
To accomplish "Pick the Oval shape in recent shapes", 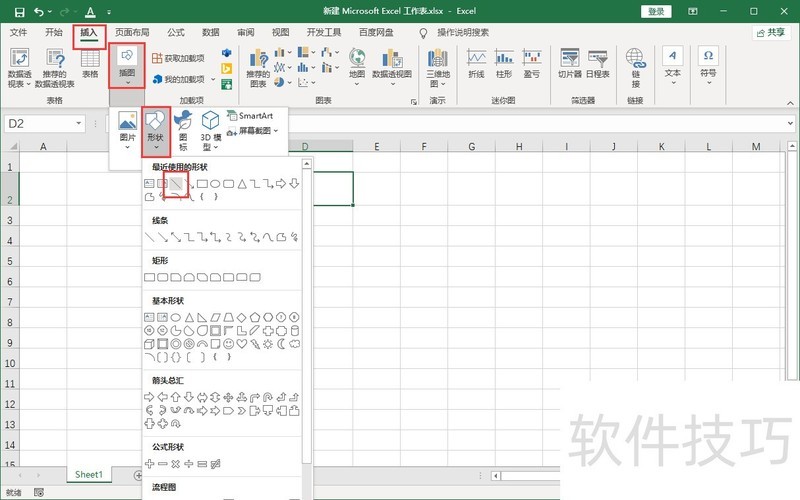I will [215, 184].
